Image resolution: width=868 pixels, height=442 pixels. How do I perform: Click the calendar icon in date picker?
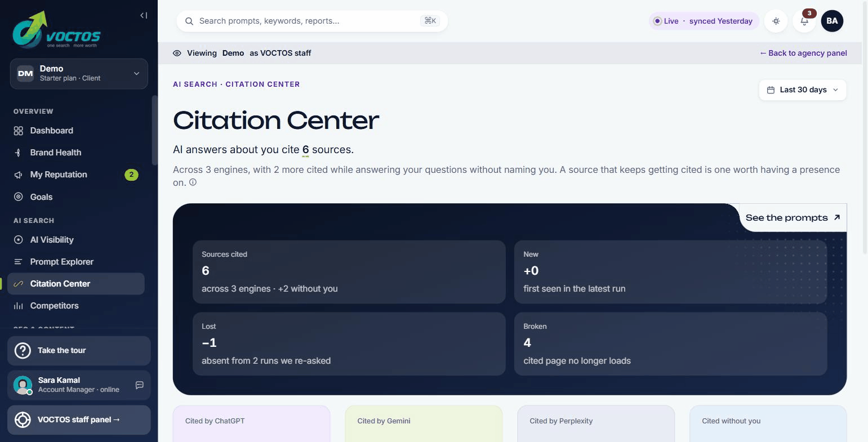(771, 90)
